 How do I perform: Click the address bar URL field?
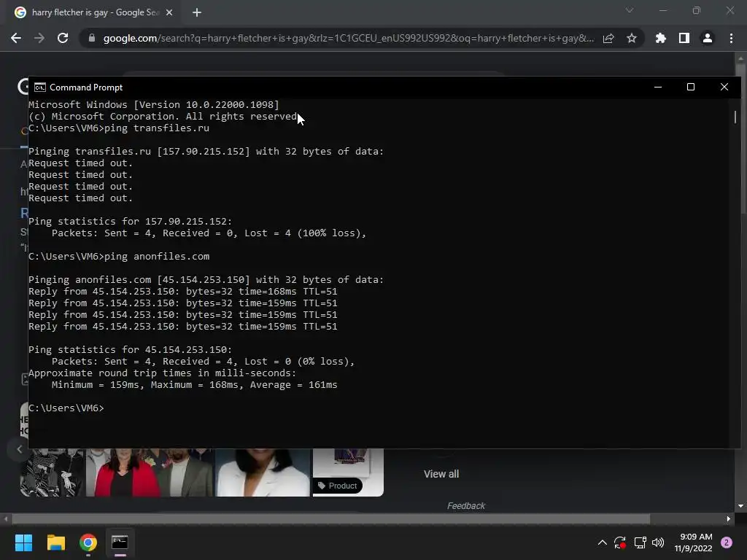348,38
